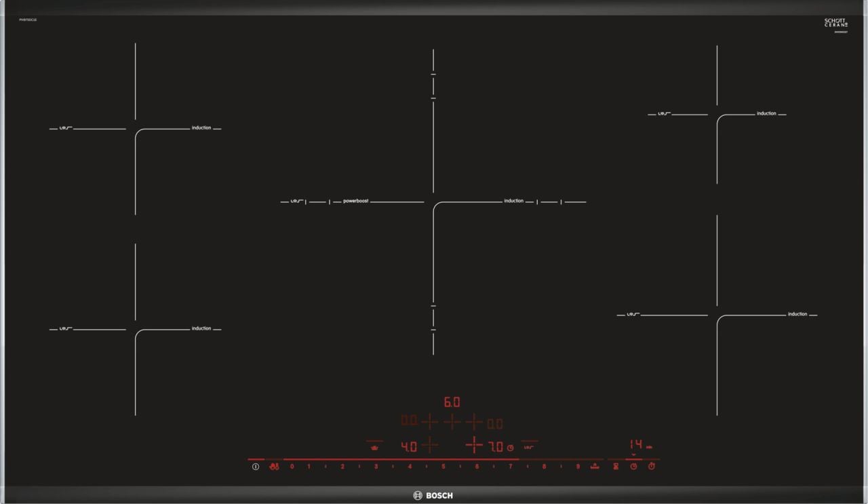Select heat level 9 on the slider
Screen dimensions: 868x504
(578, 467)
